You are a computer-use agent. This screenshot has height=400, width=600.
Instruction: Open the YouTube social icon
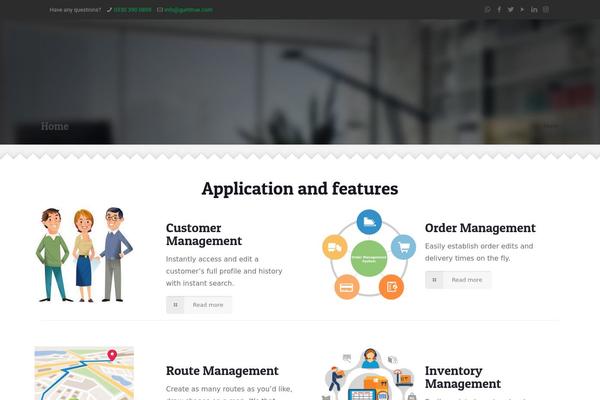[x=522, y=10]
